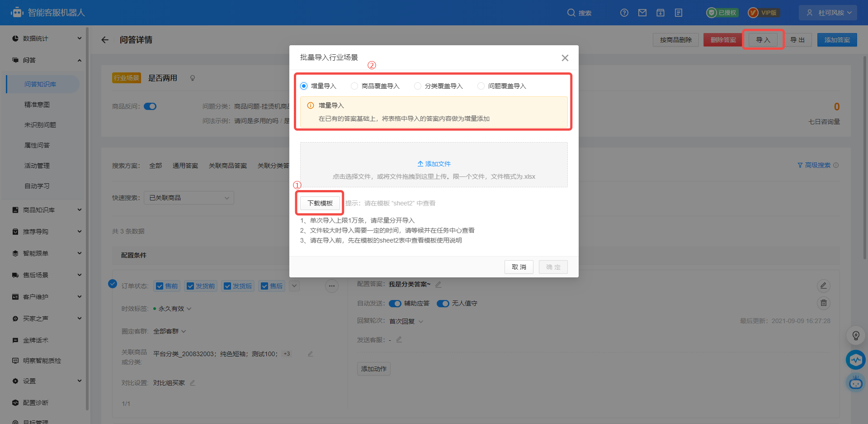The width and height of the screenshot is (868, 424).
Task: Open 属性问答 in the sidebar
Action: [37, 145]
